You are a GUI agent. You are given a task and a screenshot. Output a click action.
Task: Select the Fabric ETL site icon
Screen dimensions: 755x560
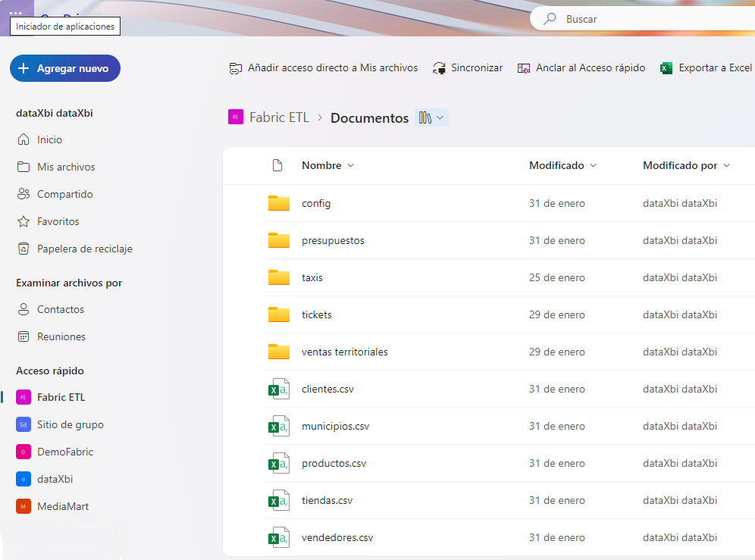click(x=237, y=117)
